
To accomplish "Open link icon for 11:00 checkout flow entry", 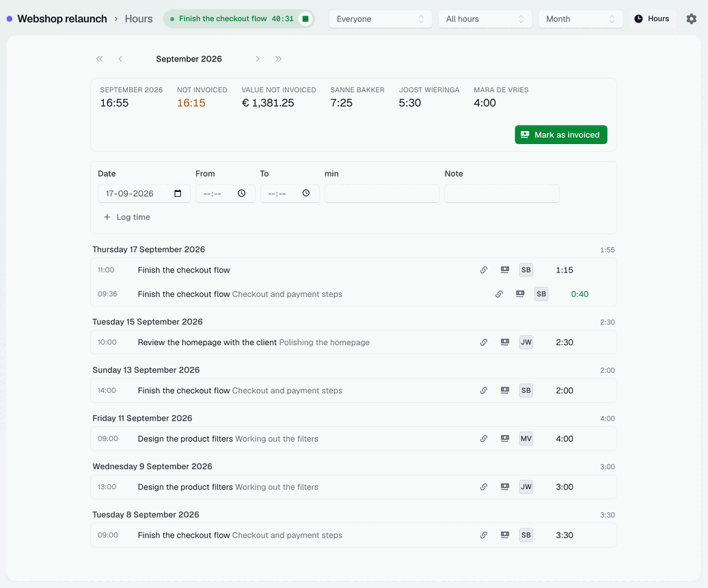I will (484, 270).
